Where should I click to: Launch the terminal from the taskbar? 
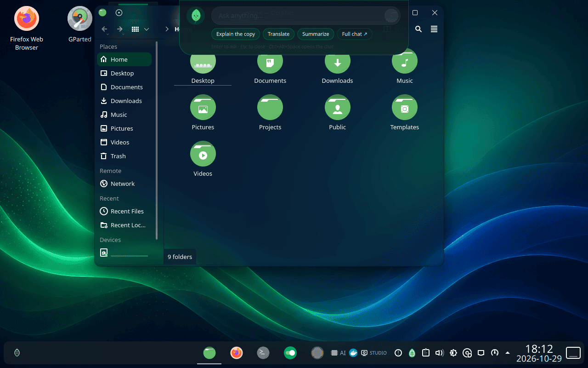click(x=263, y=353)
